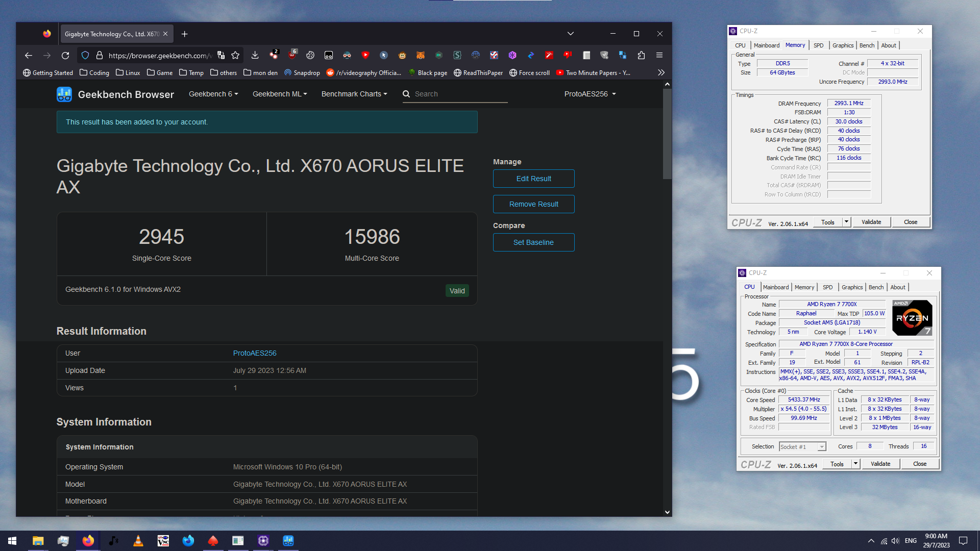The image size is (980, 551).
Task: Open VLC media player from the taskbar
Action: click(x=138, y=541)
